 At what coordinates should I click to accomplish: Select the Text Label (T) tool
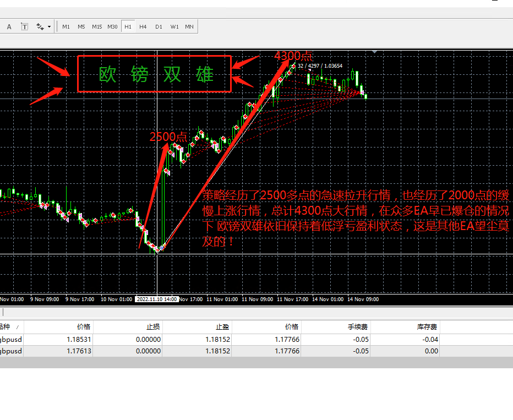(24, 27)
